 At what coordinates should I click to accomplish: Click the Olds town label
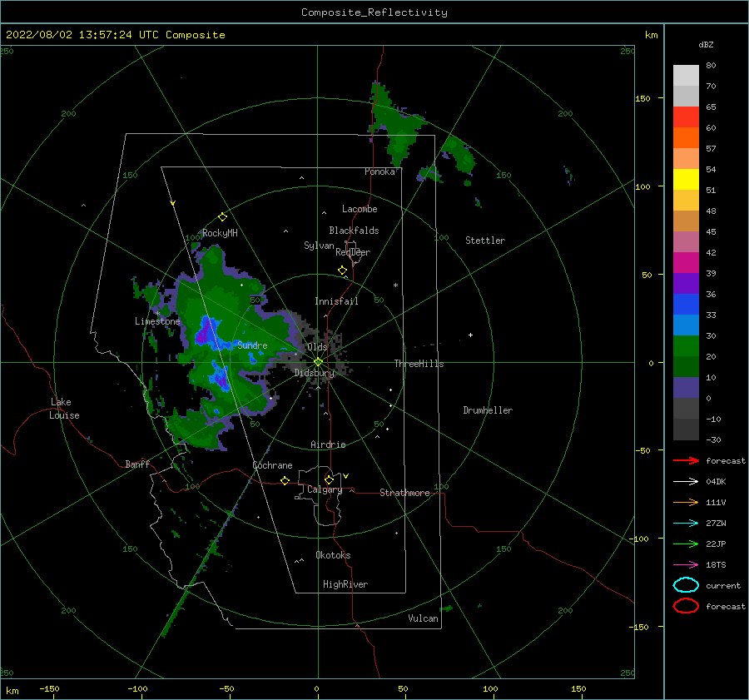pos(317,347)
